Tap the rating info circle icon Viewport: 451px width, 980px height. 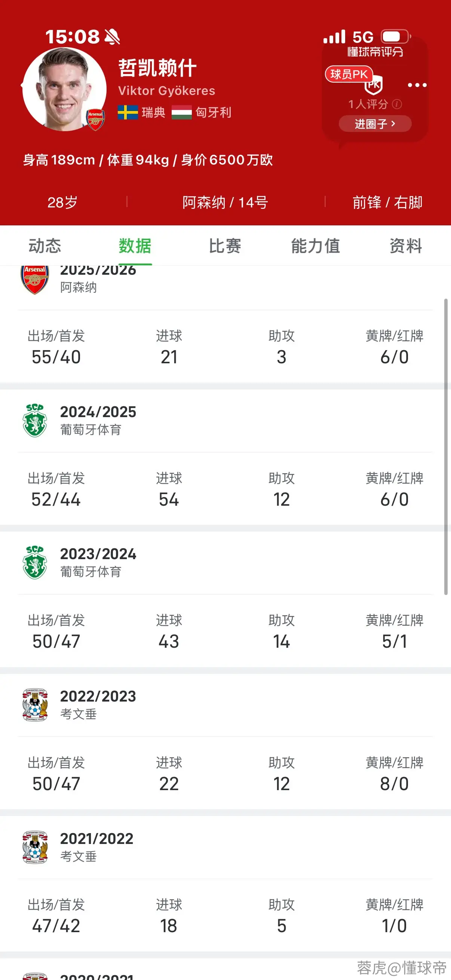(x=397, y=104)
